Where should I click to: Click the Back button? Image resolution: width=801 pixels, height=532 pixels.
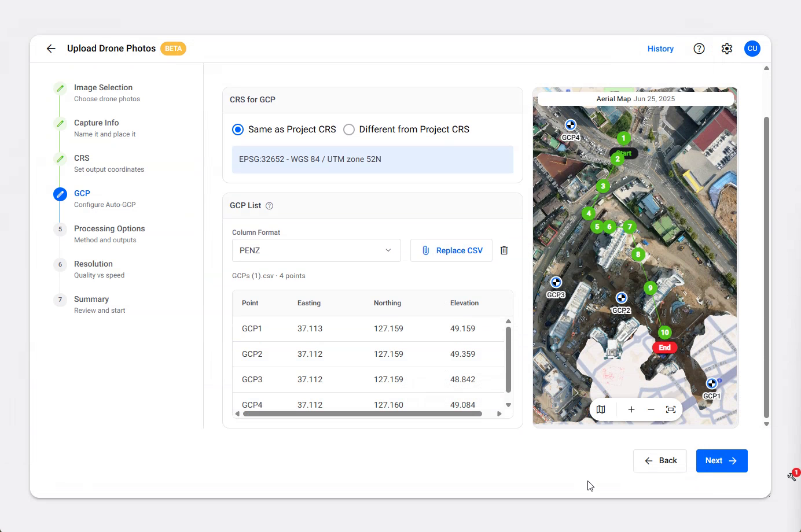click(660, 461)
